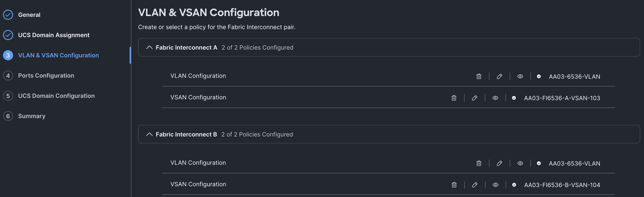Collapse the Fabric Interconnect B section
Screen dimensions: 644x197
click(x=149, y=134)
